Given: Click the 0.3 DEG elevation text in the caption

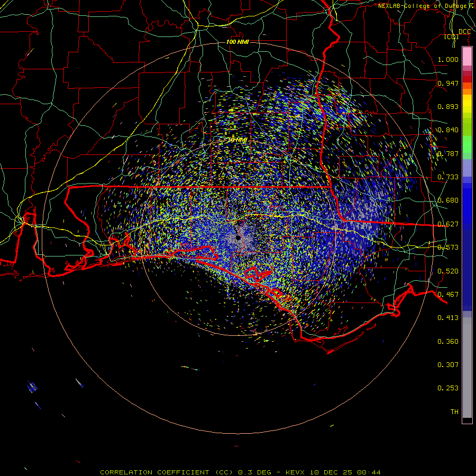Looking at the screenshot, I should click(x=254, y=472).
